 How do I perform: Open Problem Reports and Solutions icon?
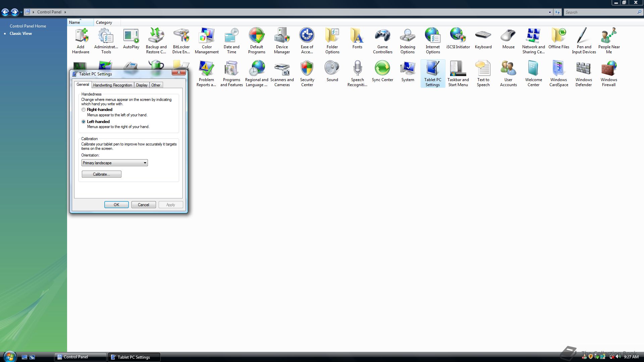click(206, 73)
